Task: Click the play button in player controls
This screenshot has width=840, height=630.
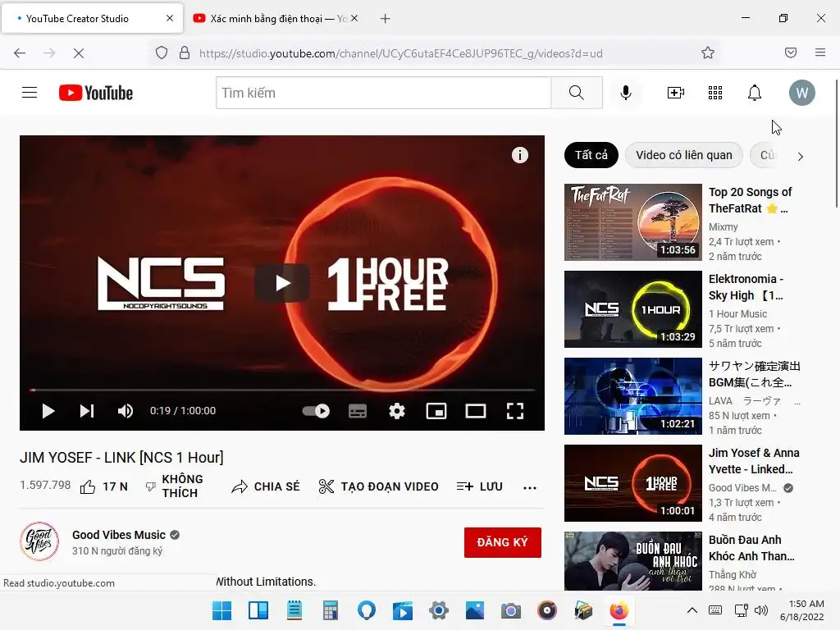Action: coord(48,411)
